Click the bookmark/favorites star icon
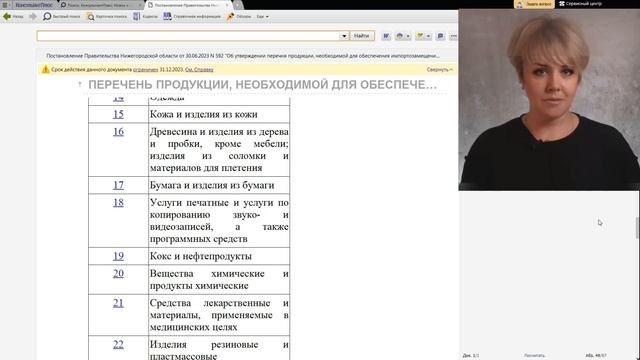Image resolution: width=640 pixels, height=360 pixels. pos(420,36)
